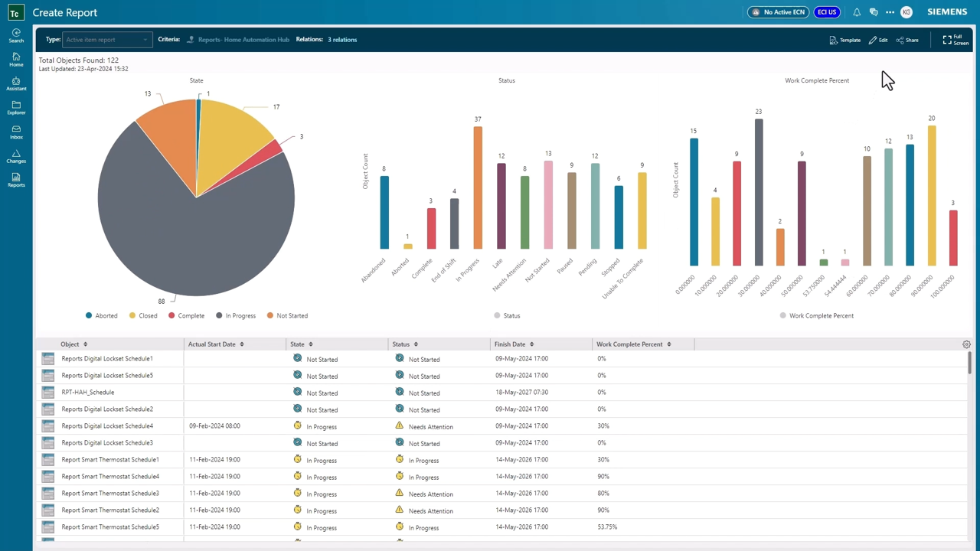Click Not Started state icon for Lockset Schedule5
Viewport: 980px width, 551px height.
click(297, 375)
